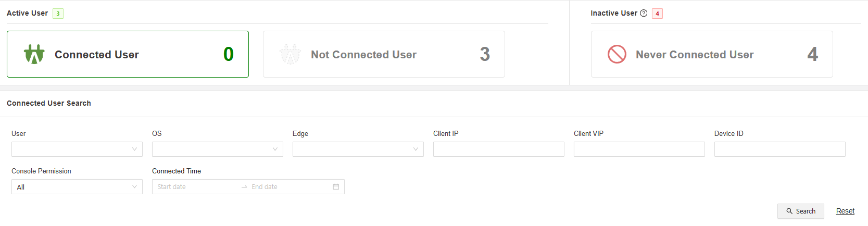This screenshot has height=226, width=868.
Task: Select the Connected User card
Action: [128, 54]
